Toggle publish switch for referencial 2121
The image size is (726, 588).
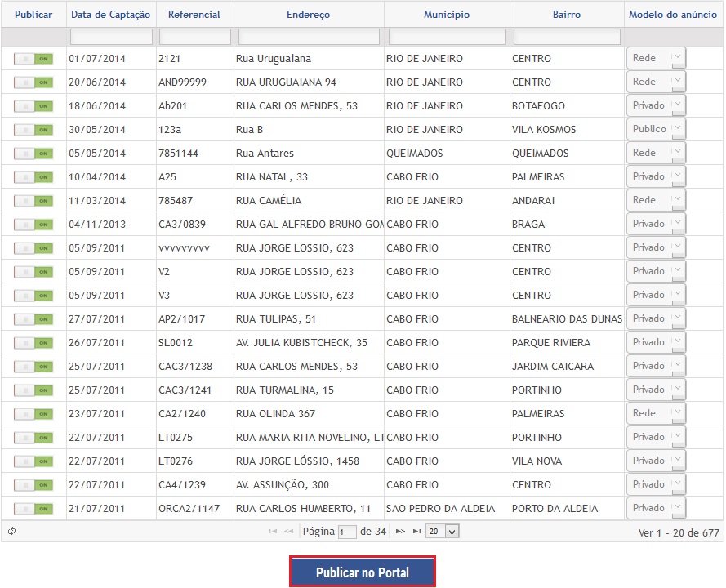tap(33, 59)
